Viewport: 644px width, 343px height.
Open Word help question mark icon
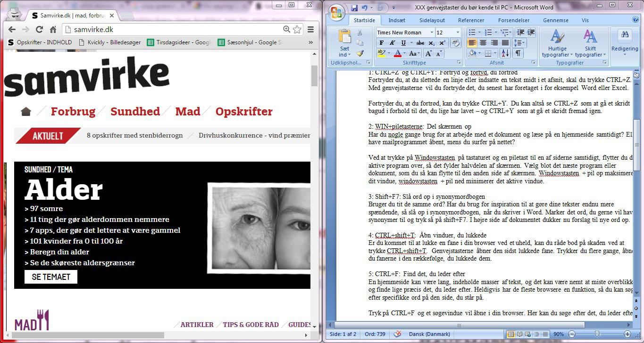636,20
